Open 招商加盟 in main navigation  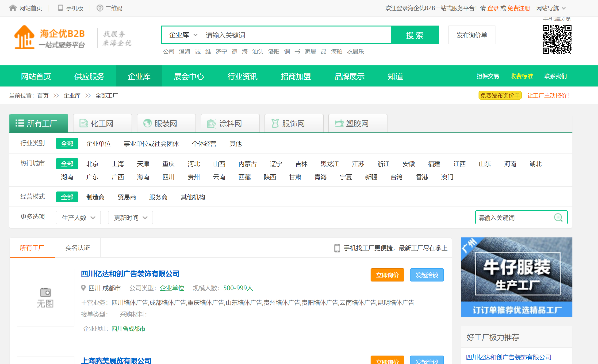[x=296, y=76]
